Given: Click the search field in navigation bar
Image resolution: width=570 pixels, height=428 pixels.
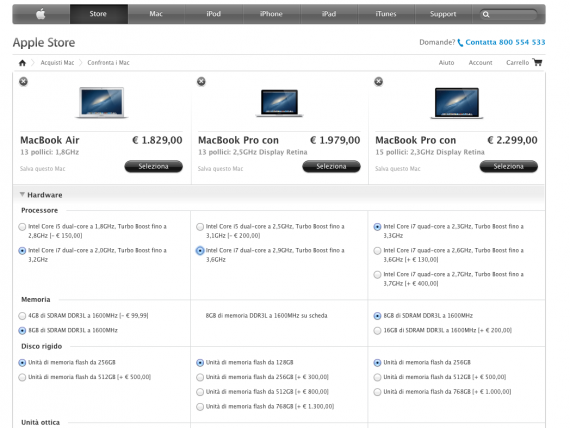Looking at the screenshot, I should pos(509,15).
